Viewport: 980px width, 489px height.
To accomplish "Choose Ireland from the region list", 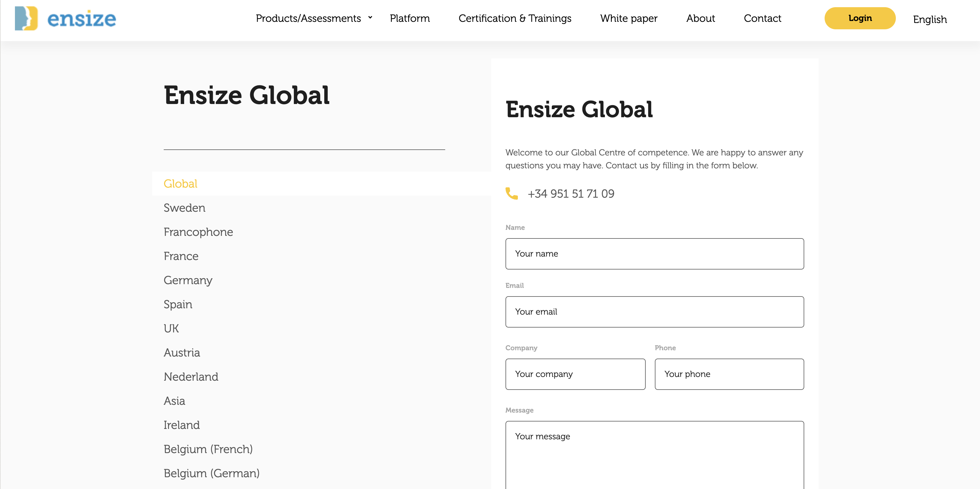I will click(x=182, y=425).
